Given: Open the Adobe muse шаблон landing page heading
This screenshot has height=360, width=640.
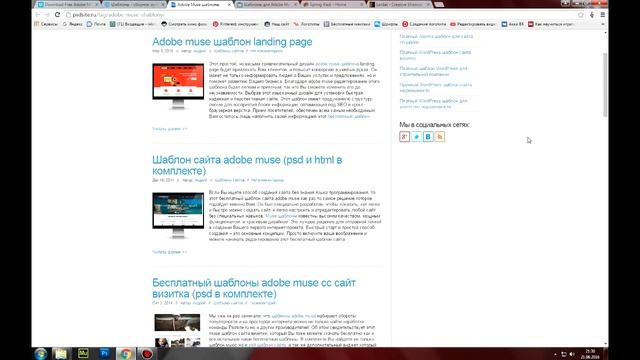Looking at the screenshot, I should click(232, 42).
